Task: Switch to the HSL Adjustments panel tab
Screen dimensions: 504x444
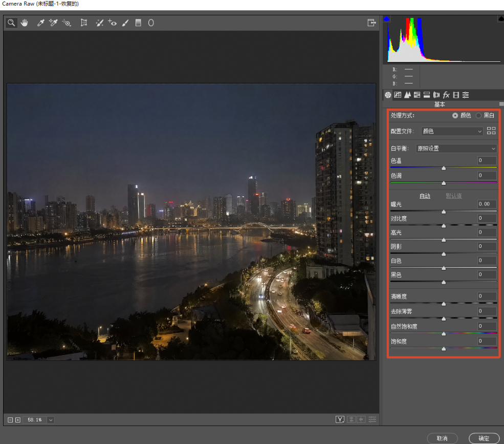Action: [417, 95]
